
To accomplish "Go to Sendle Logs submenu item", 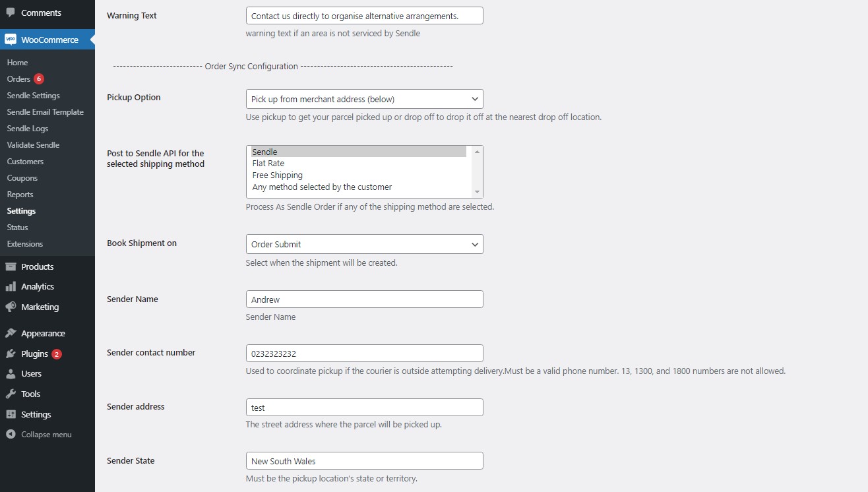I will coord(28,129).
